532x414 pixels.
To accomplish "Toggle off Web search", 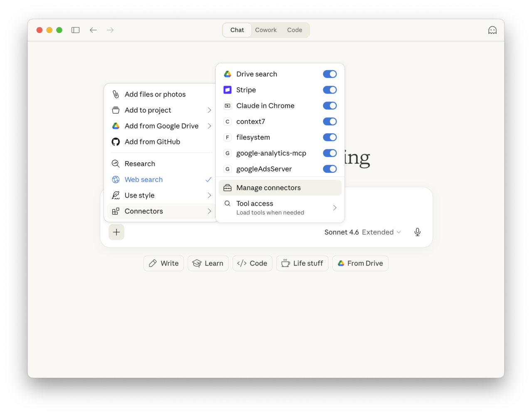I will point(143,179).
